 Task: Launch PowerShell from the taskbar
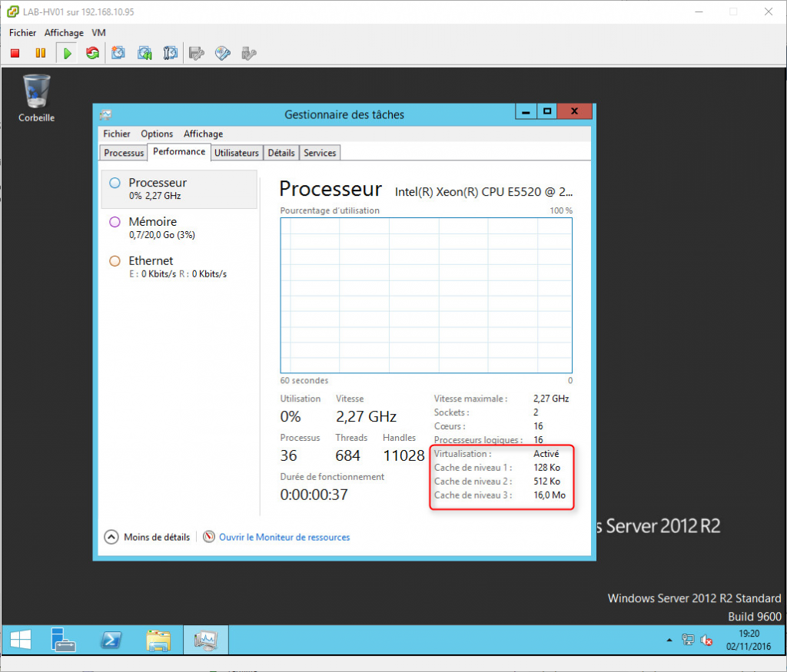(111, 640)
